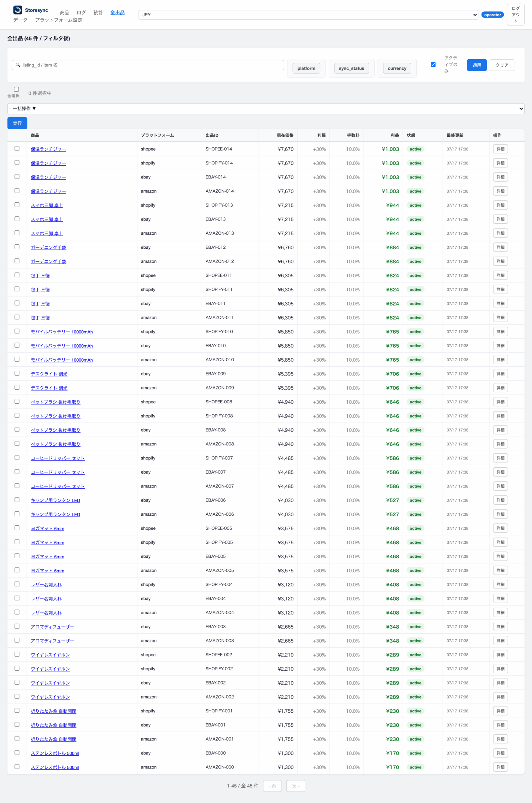The height and width of the screenshot is (803, 532).
Task: Click the 適用 apply button
Action: coord(477,65)
